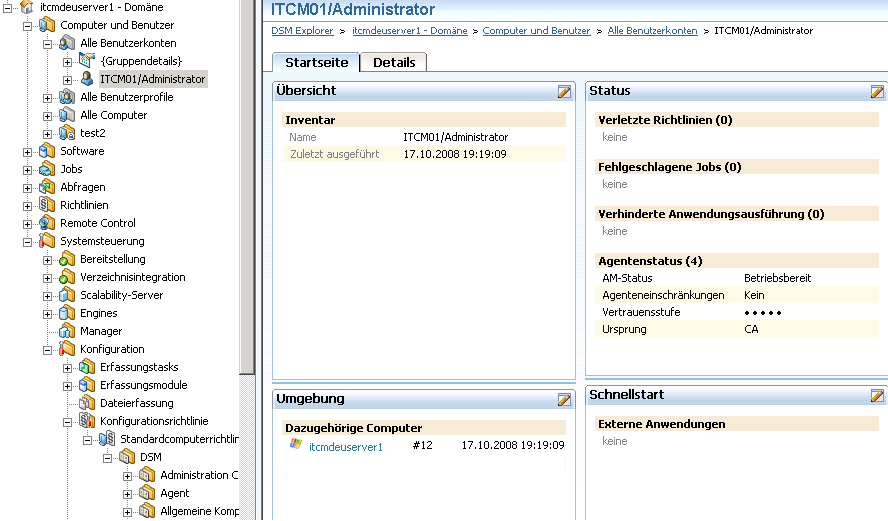Click the AM-Status value Betriebsbereit
Image resolution: width=888 pixels, height=521 pixels.
(x=777, y=278)
